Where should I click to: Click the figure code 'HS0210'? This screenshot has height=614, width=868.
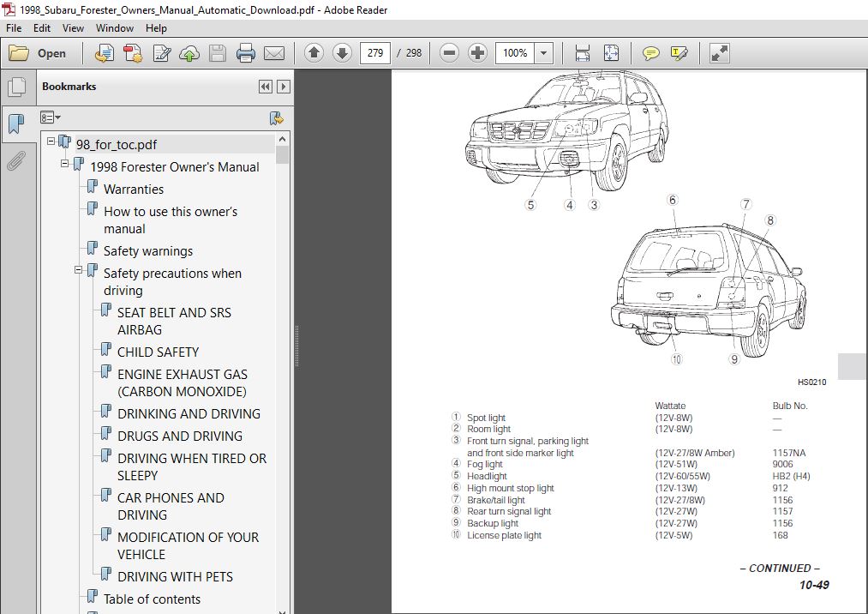(812, 382)
